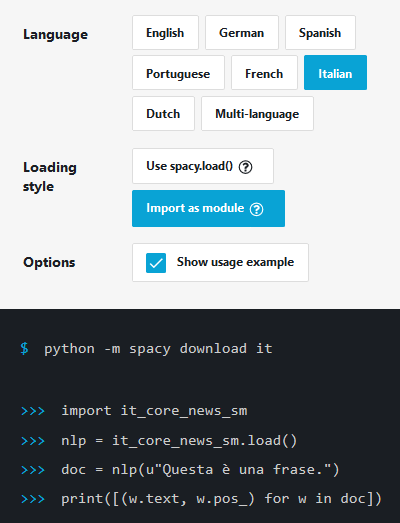Click the Options section heading

49,263
